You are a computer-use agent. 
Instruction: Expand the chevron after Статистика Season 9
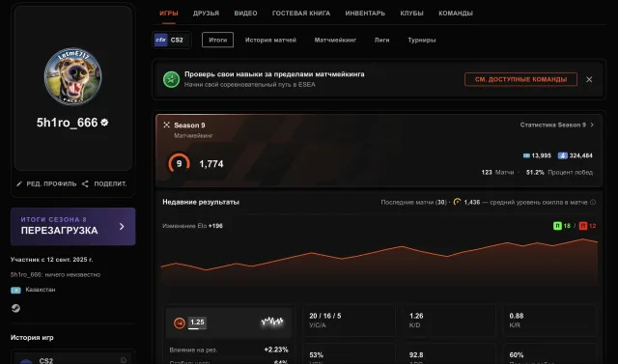coord(592,125)
